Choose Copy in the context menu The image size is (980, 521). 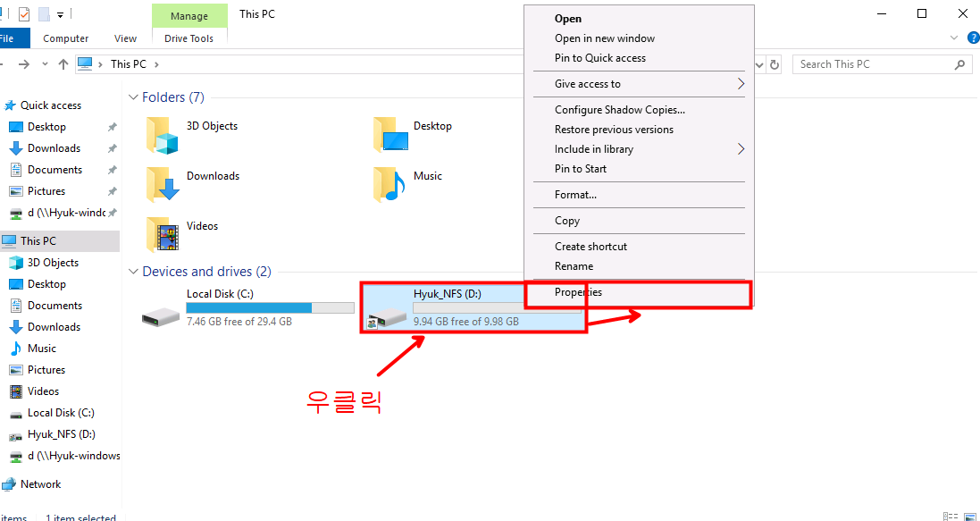point(639,221)
